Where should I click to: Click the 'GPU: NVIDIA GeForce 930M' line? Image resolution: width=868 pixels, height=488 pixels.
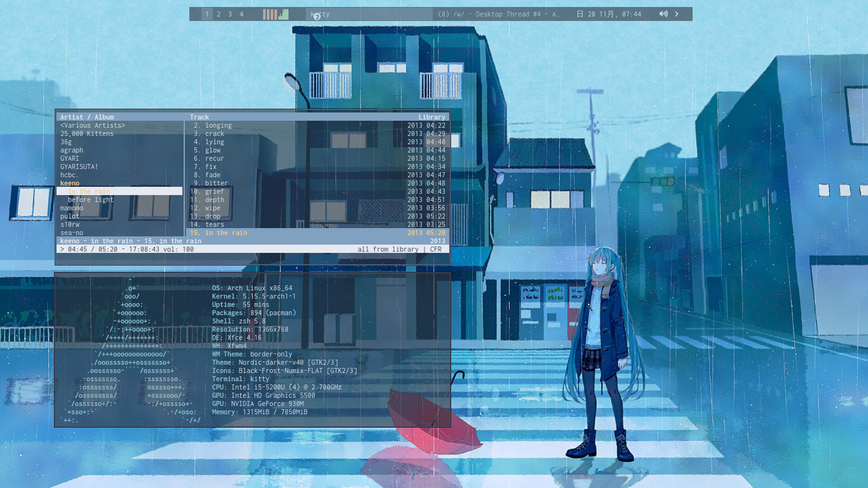click(x=258, y=403)
